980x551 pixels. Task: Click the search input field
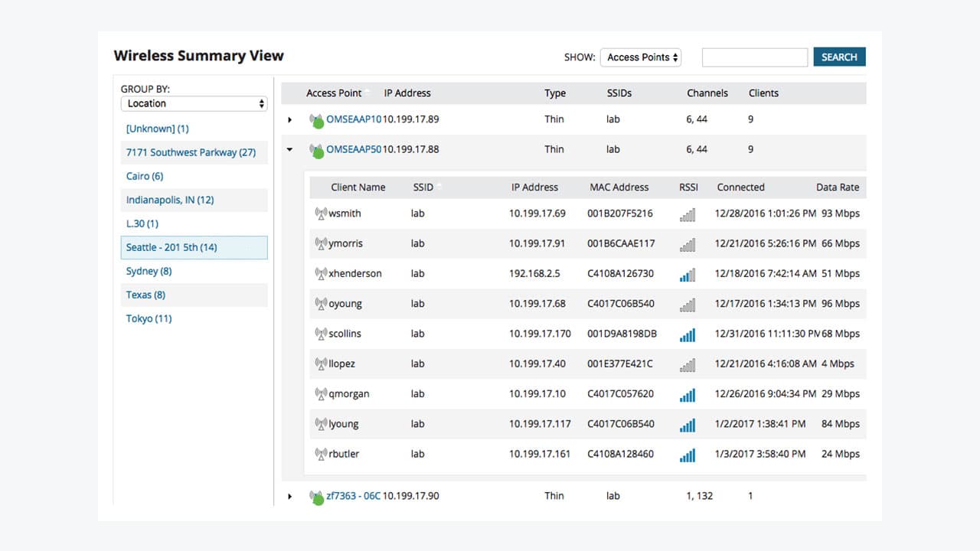(754, 57)
